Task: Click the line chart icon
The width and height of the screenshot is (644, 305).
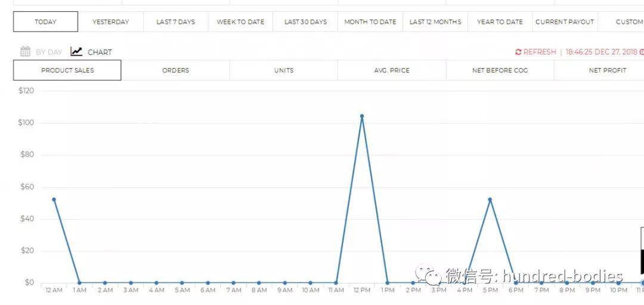Action: point(76,52)
